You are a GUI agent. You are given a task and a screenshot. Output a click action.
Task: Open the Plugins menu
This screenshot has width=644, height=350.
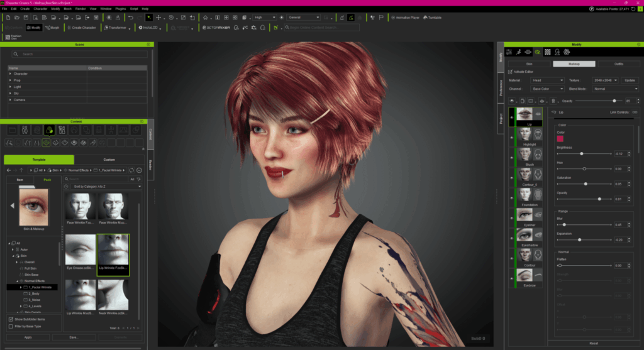tap(120, 9)
